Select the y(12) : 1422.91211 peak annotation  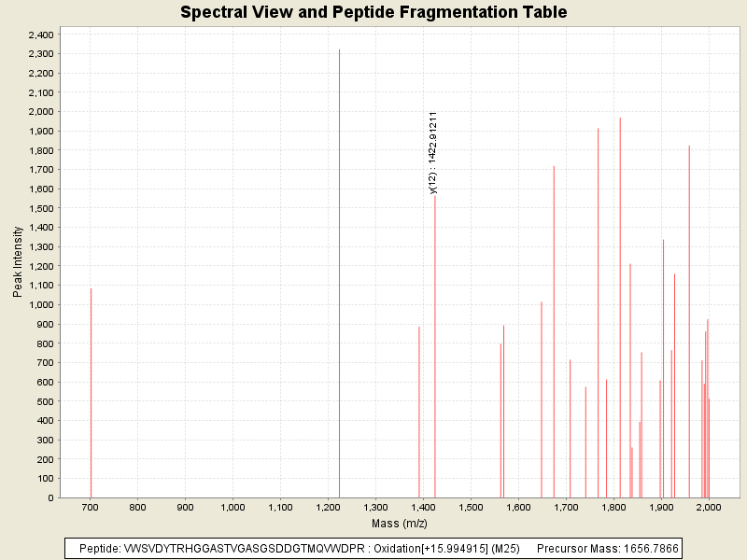(x=433, y=152)
